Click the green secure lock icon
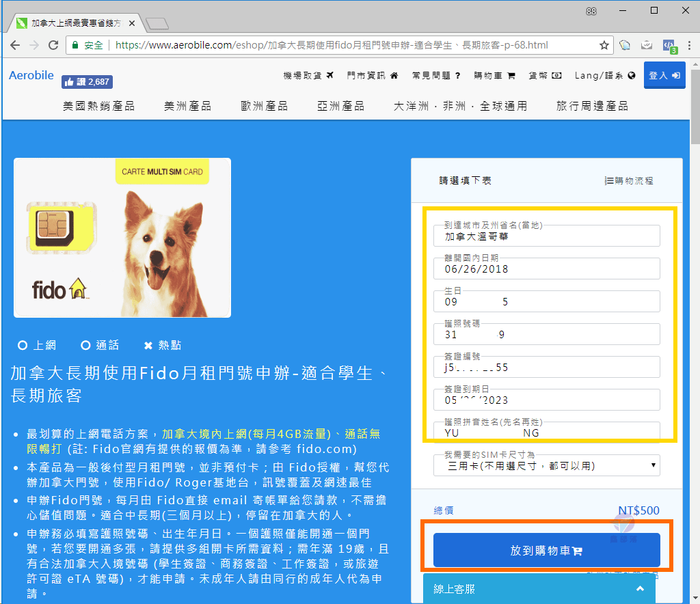The image size is (700, 604). pos(75,45)
